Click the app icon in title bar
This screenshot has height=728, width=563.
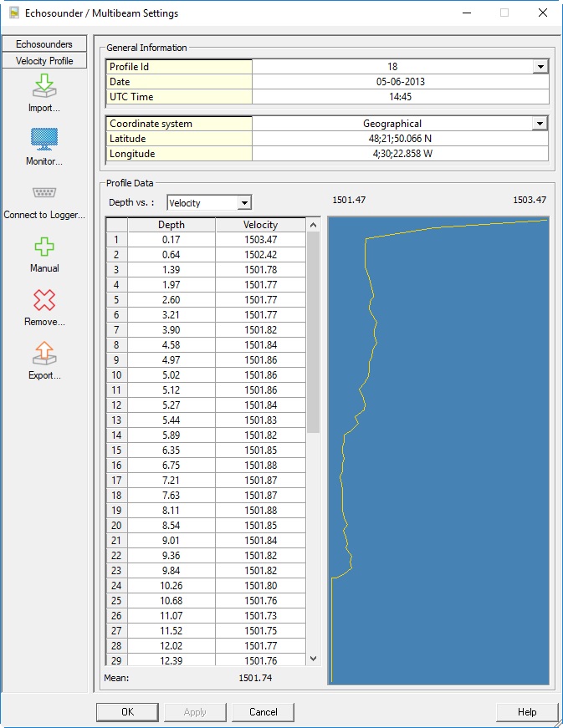pos(13,13)
